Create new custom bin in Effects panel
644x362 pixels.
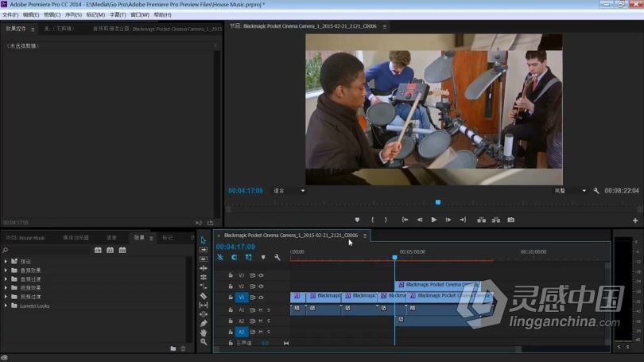click(173, 348)
